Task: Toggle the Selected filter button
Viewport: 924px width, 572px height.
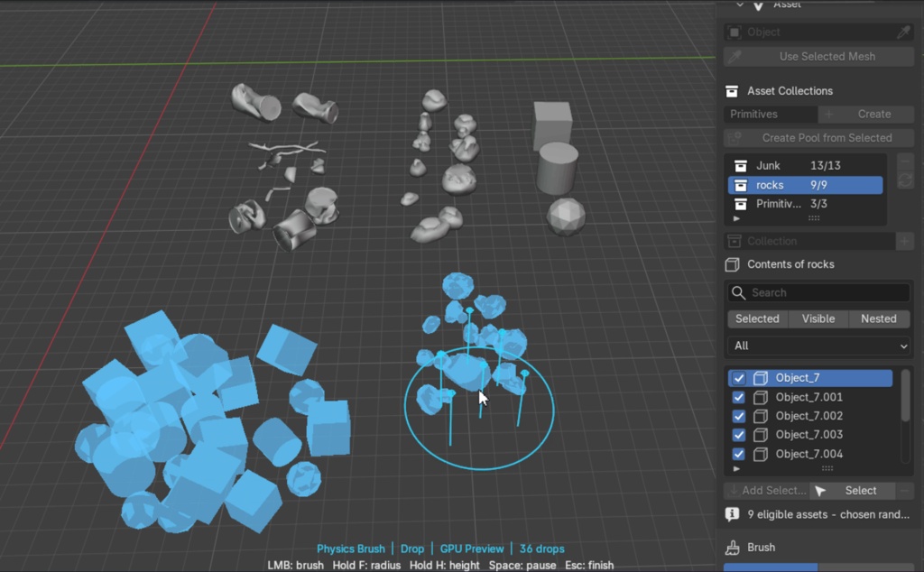Action: coord(757,318)
